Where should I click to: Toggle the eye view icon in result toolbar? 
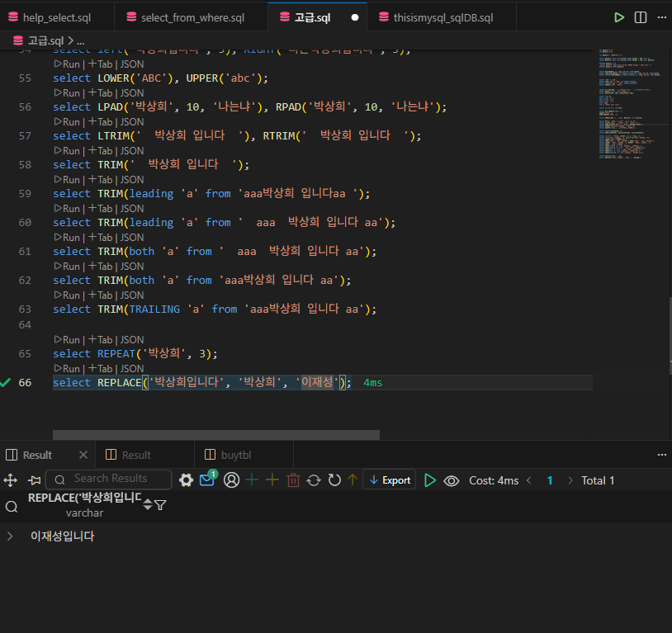[x=452, y=481]
